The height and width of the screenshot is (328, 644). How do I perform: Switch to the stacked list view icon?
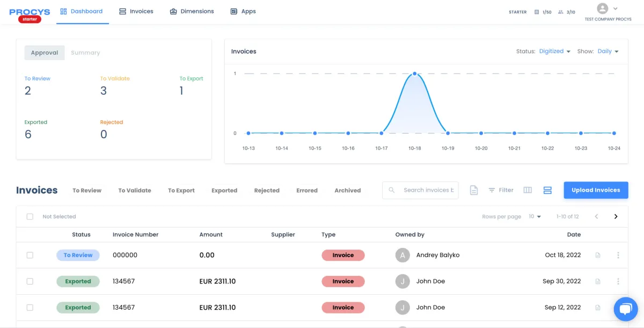point(547,190)
